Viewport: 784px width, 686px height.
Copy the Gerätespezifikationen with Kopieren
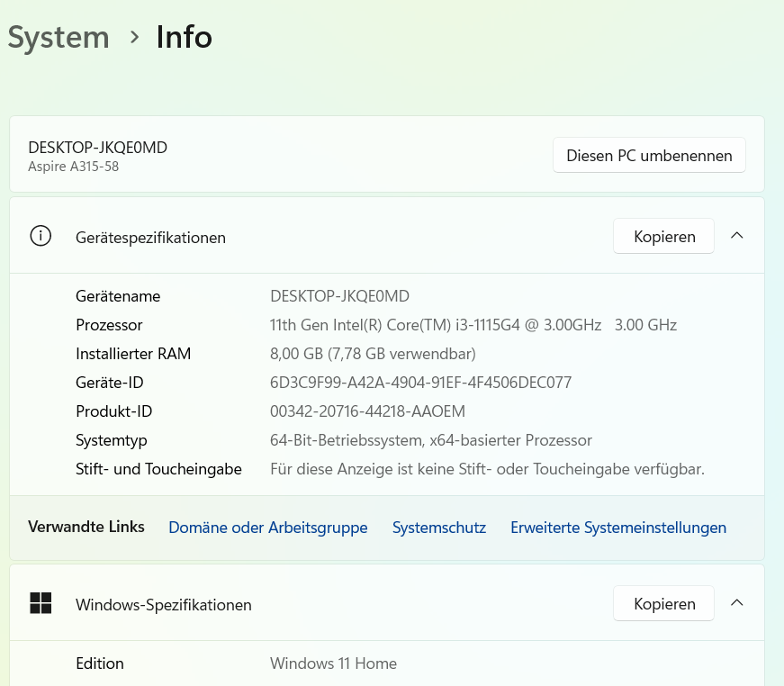coord(663,236)
